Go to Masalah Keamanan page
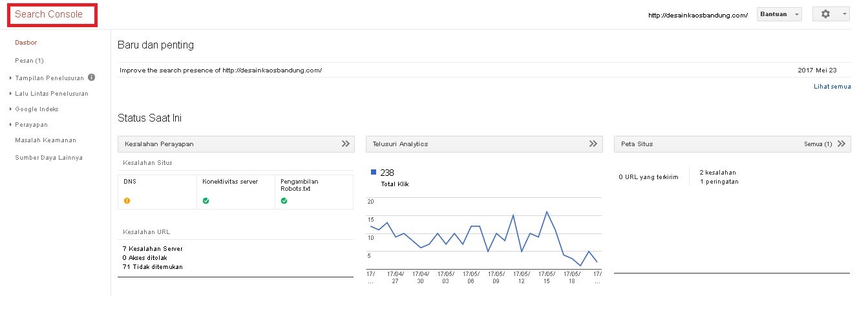This screenshot has height=311, width=868. click(45, 140)
